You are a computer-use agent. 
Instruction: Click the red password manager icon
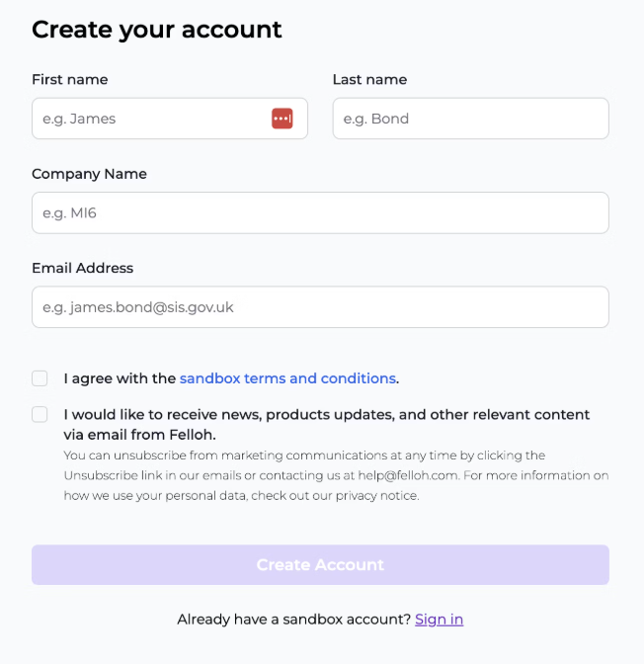click(x=282, y=119)
